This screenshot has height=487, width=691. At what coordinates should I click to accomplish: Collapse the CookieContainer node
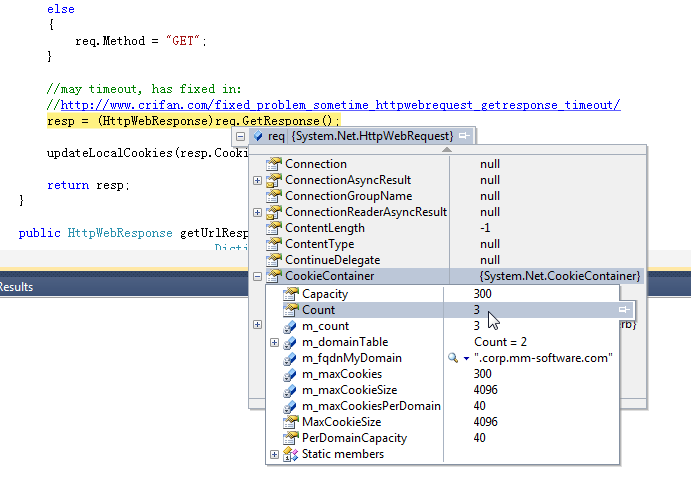click(257, 276)
